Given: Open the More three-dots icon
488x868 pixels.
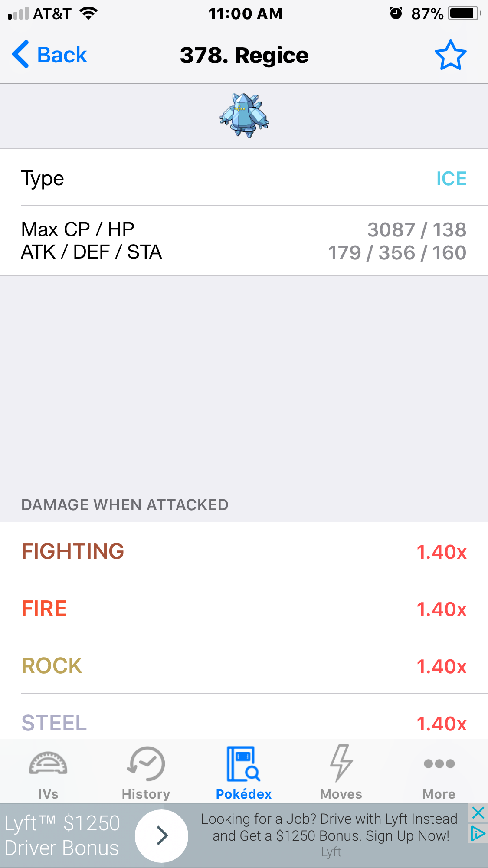Looking at the screenshot, I should pos(439,763).
